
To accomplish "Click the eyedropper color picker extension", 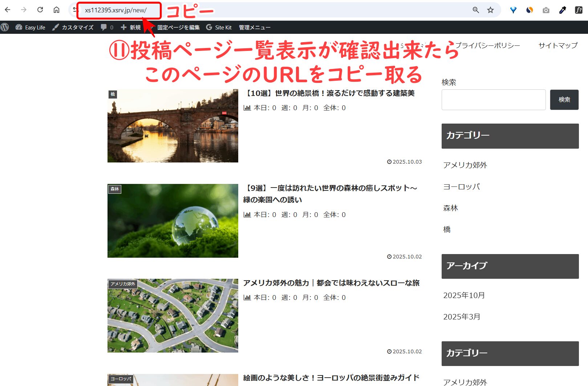I will 562,10.
